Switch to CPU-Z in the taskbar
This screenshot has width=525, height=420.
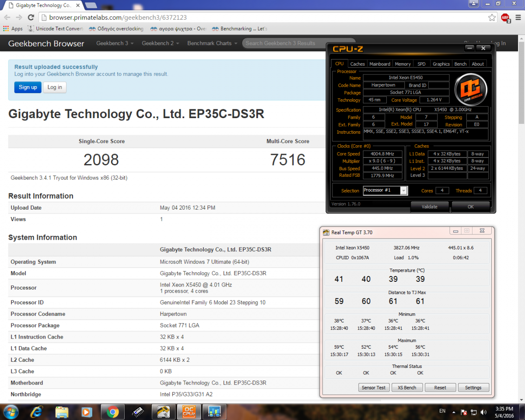pos(189,412)
